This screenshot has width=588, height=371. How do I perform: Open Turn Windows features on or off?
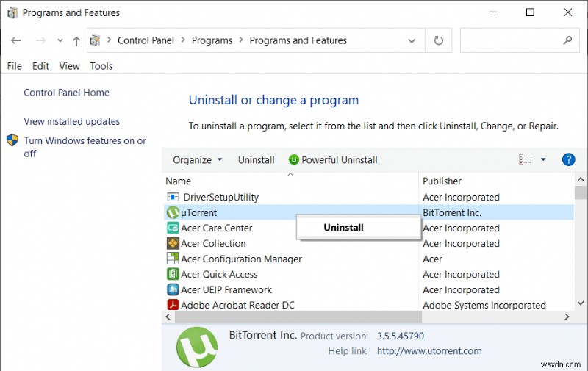[x=85, y=147]
